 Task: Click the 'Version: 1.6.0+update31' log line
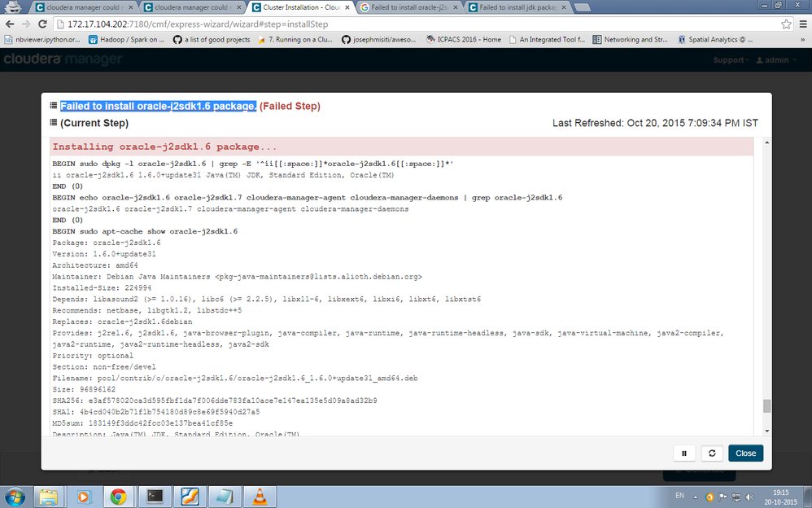[104, 254]
